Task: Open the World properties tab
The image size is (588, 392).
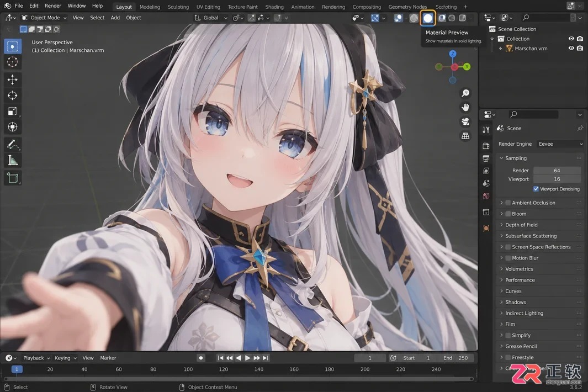Action: 486,197
